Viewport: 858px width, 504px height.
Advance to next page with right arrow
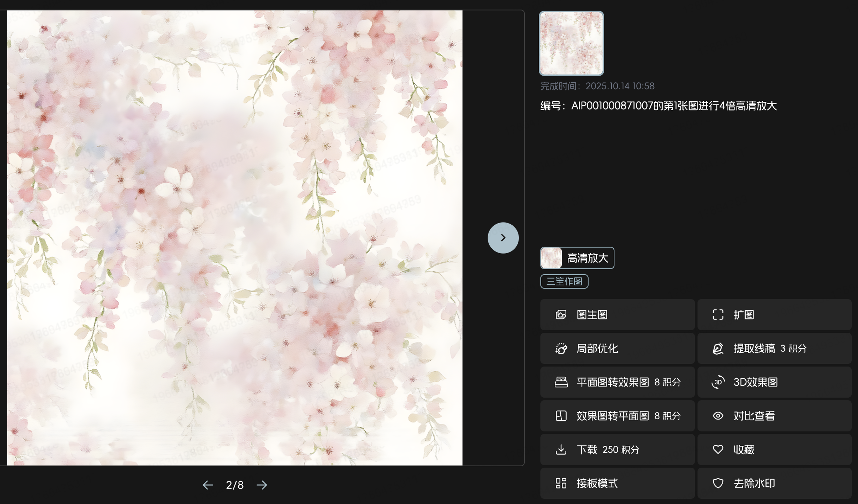click(x=262, y=484)
